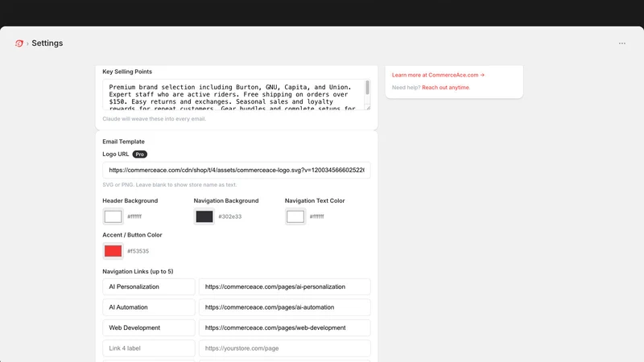The width and height of the screenshot is (644, 362).
Task: Click the Logo URL label
Action: [x=116, y=154]
